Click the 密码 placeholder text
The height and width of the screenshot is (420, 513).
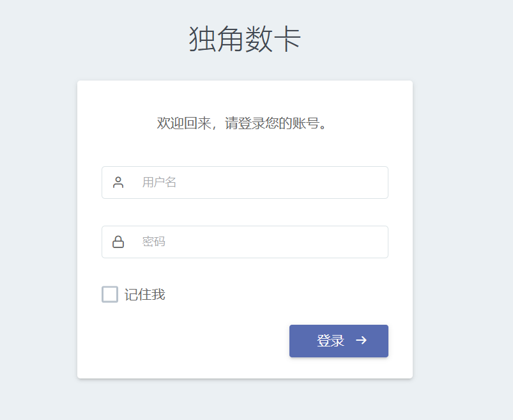pyautogui.click(x=154, y=242)
